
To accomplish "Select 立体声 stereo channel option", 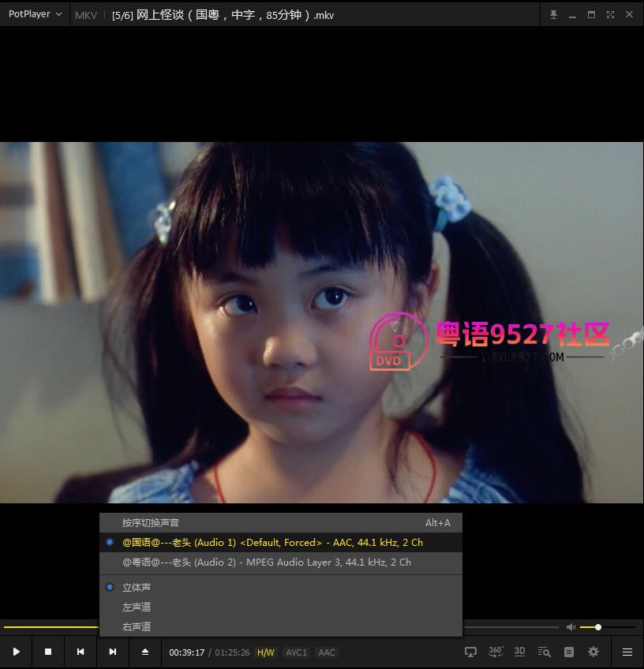I will (x=281, y=587).
